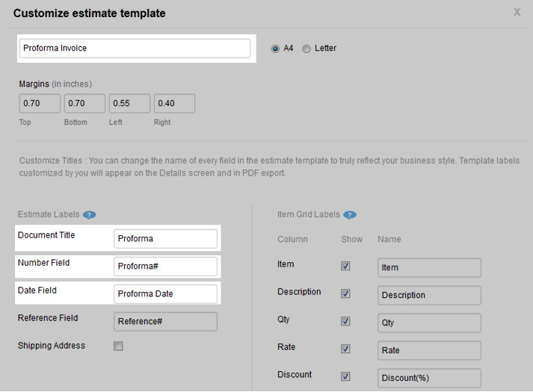
Task: Uncheck Show for the Description column
Action: coord(345,293)
